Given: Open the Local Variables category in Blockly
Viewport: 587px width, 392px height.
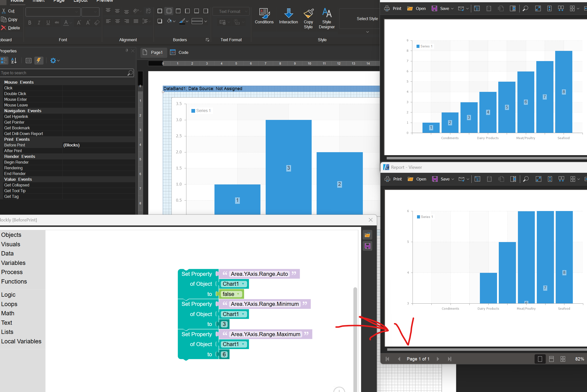Looking at the screenshot, I should pyautogui.click(x=21, y=341).
